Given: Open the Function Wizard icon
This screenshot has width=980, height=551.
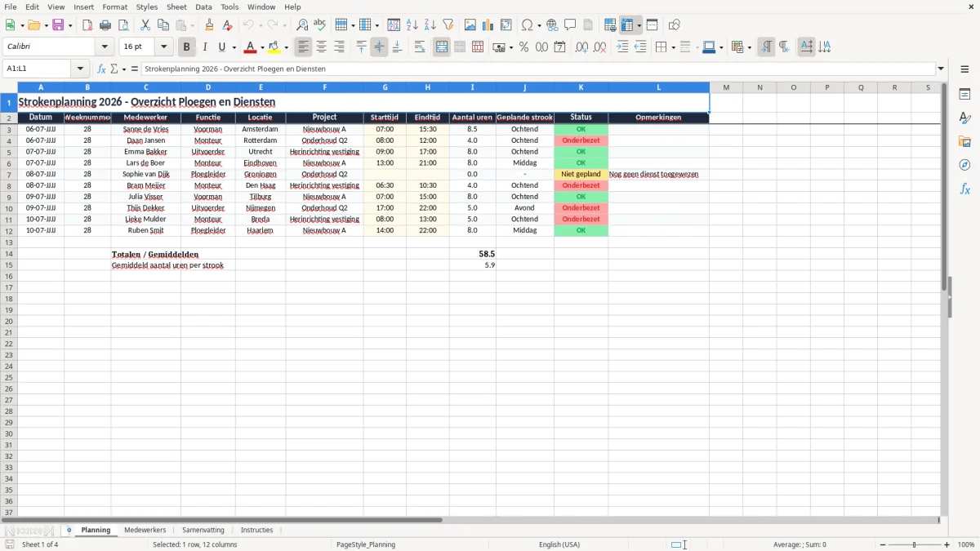Looking at the screenshot, I should (x=102, y=69).
